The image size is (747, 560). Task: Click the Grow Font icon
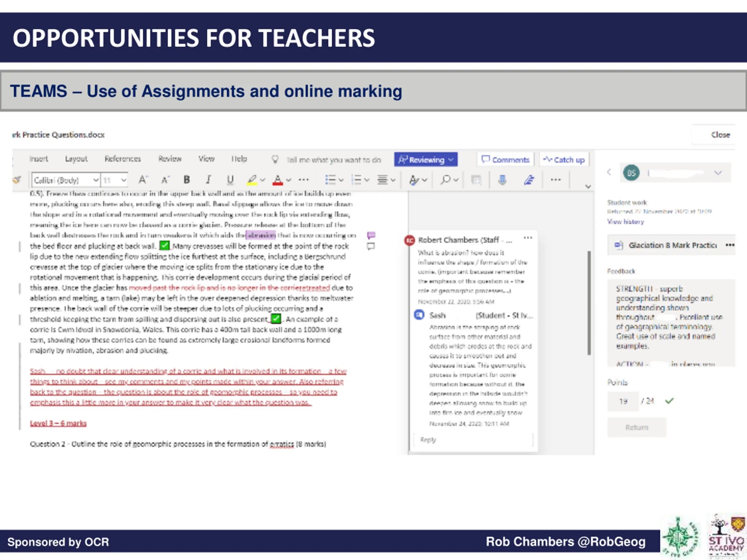(x=143, y=180)
